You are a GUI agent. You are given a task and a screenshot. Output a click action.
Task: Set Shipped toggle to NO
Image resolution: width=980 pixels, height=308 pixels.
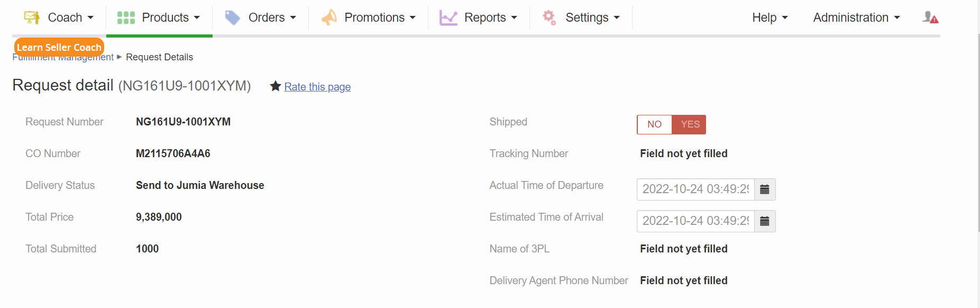654,124
